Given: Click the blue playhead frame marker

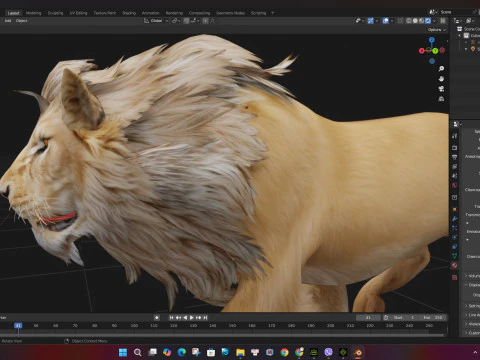Looking at the screenshot, I should (x=18, y=325).
